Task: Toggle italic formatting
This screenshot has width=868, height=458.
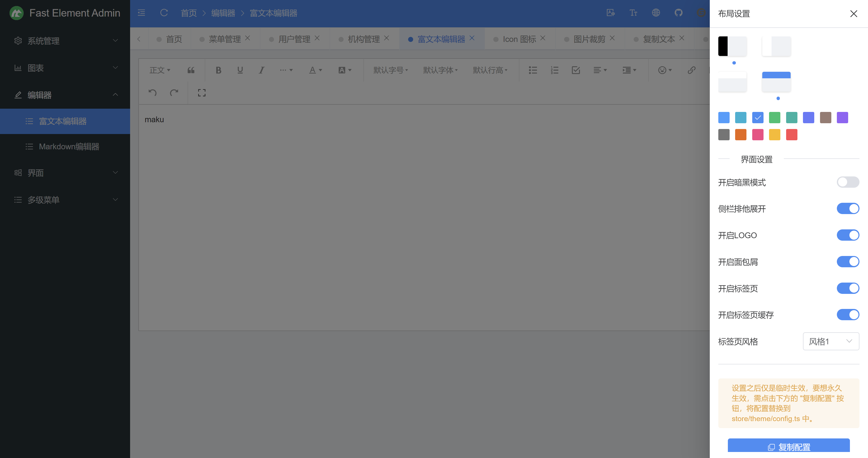Action: (x=261, y=70)
